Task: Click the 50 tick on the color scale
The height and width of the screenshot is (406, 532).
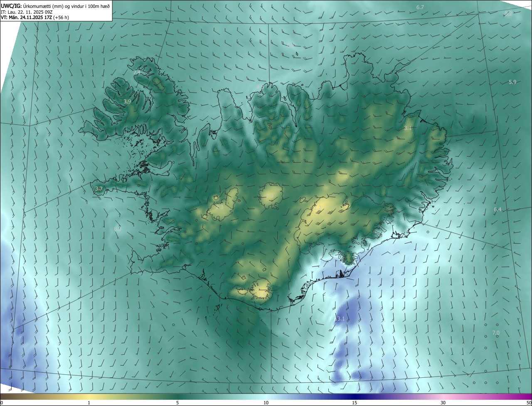Action: click(x=529, y=403)
